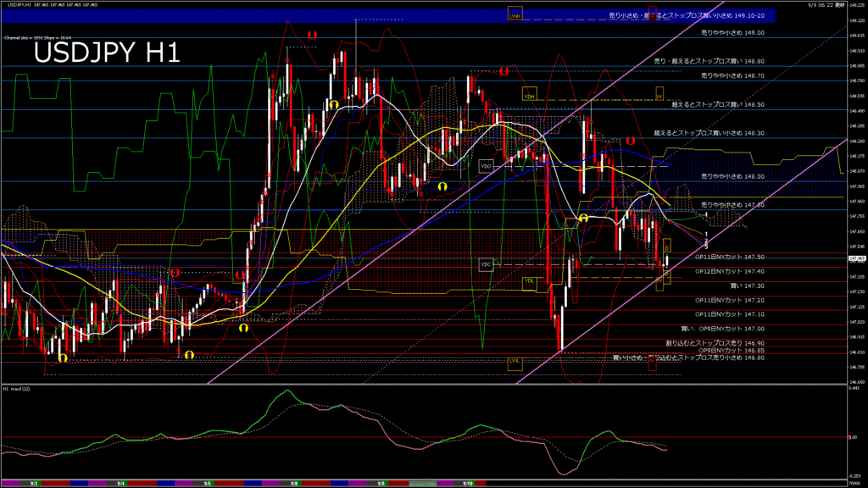Click the 買い 147.30 label
Screen dimensions: 868x488
(748, 286)
